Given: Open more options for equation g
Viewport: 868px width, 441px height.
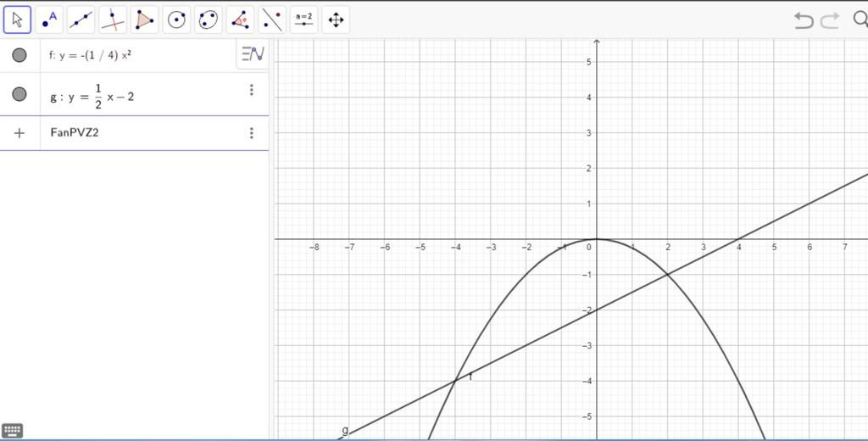Looking at the screenshot, I should point(251,90).
